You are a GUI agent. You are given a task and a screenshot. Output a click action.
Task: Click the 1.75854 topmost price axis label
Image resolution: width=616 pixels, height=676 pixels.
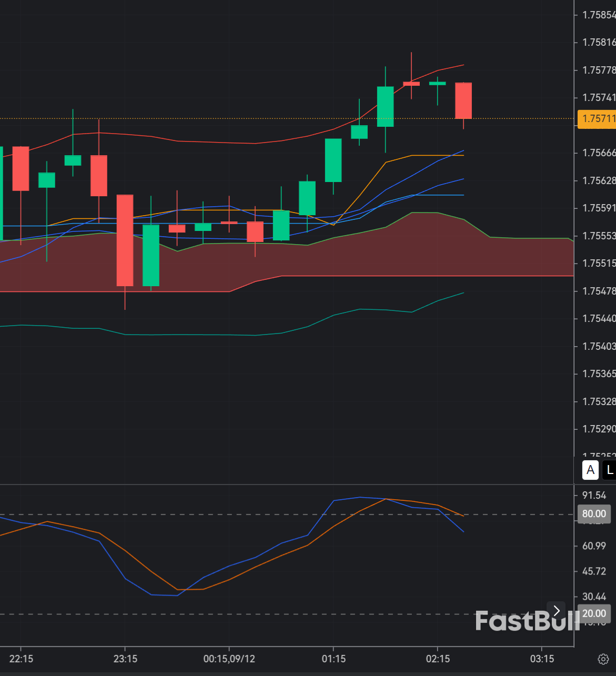(598, 15)
